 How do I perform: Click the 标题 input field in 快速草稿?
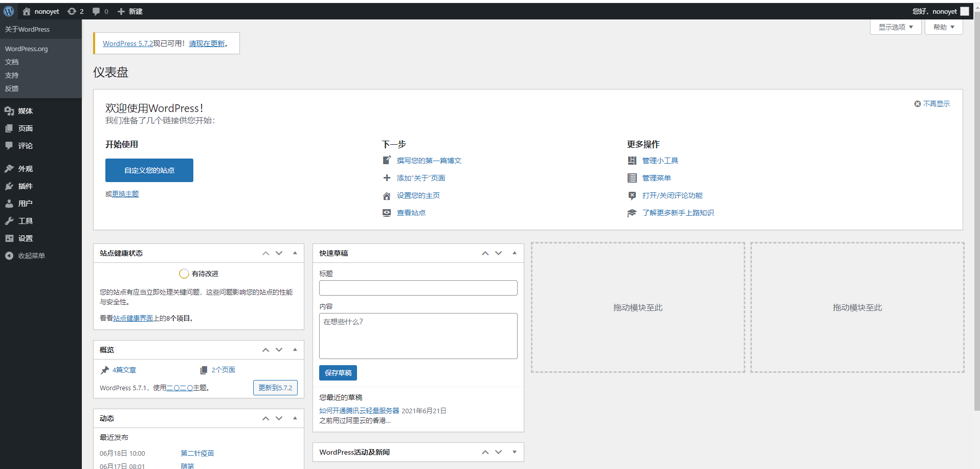pyautogui.click(x=418, y=288)
